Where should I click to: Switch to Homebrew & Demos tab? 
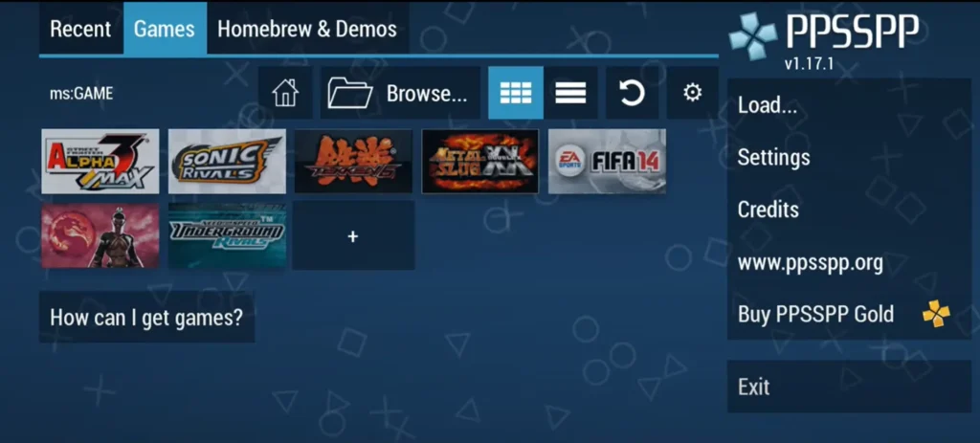(307, 29)
